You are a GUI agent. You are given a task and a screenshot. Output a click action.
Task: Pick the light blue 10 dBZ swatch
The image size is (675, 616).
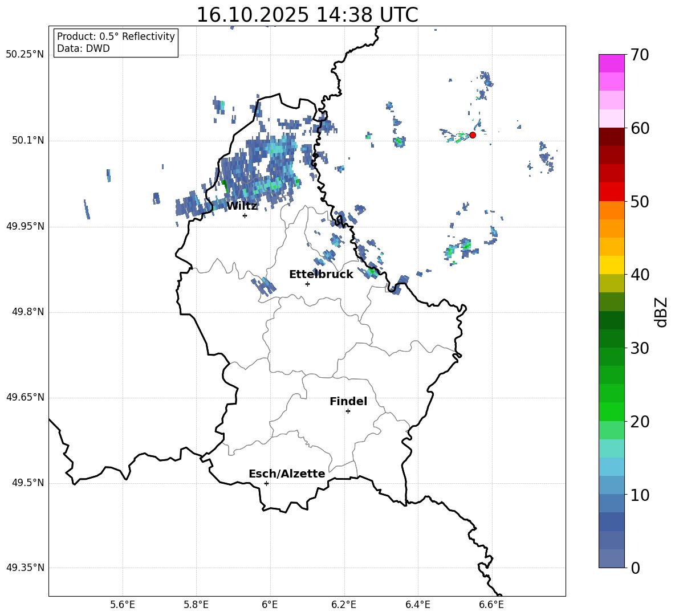click(611, 485)
